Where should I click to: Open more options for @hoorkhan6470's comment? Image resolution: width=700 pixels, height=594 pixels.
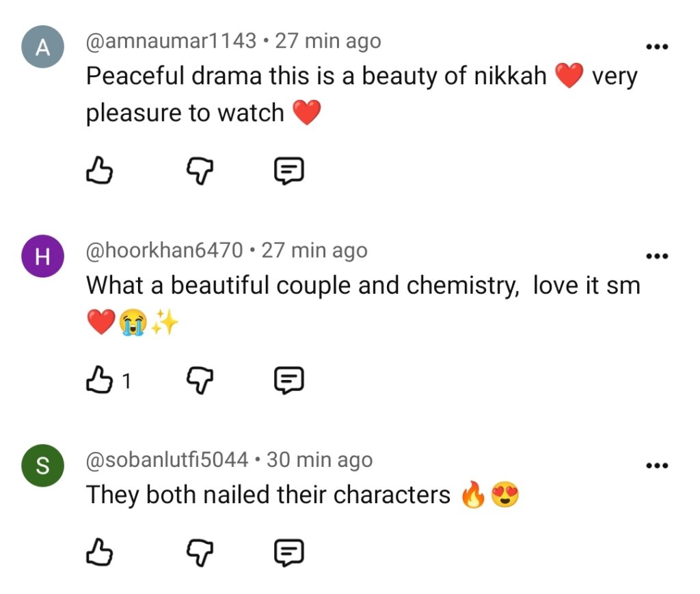[657, 256]
